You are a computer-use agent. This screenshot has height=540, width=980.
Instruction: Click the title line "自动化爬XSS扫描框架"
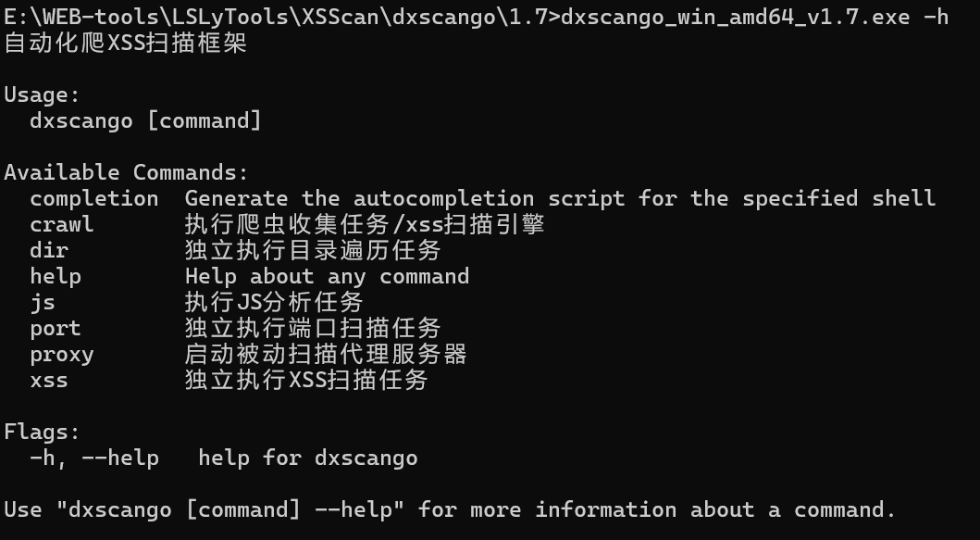126,43
